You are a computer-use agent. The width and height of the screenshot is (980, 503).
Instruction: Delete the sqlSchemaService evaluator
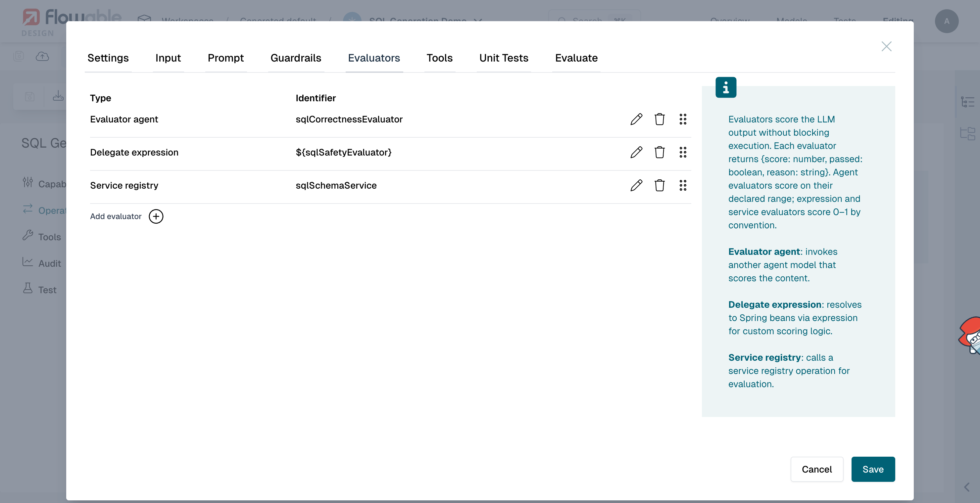[659, 186]
